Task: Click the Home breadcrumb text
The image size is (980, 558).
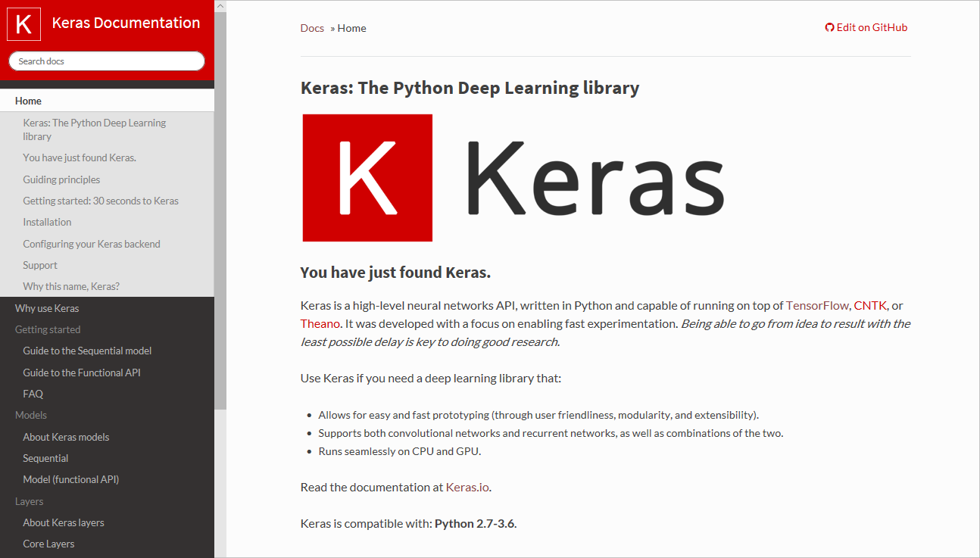Action: point(351,28)
